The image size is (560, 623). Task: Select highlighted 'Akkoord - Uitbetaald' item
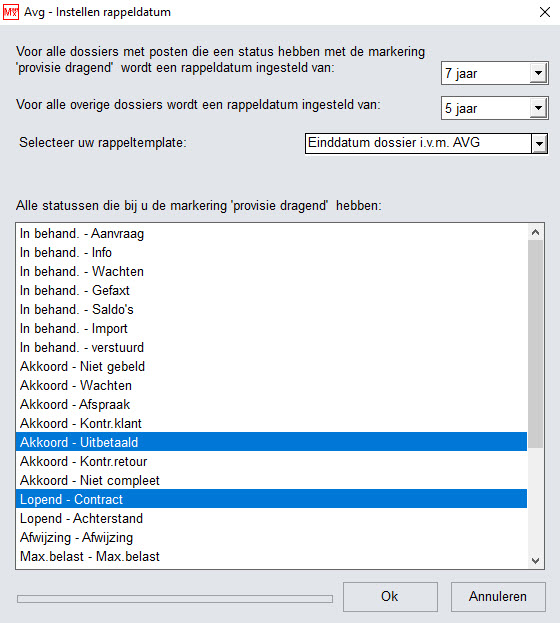[x=271, y=442]
